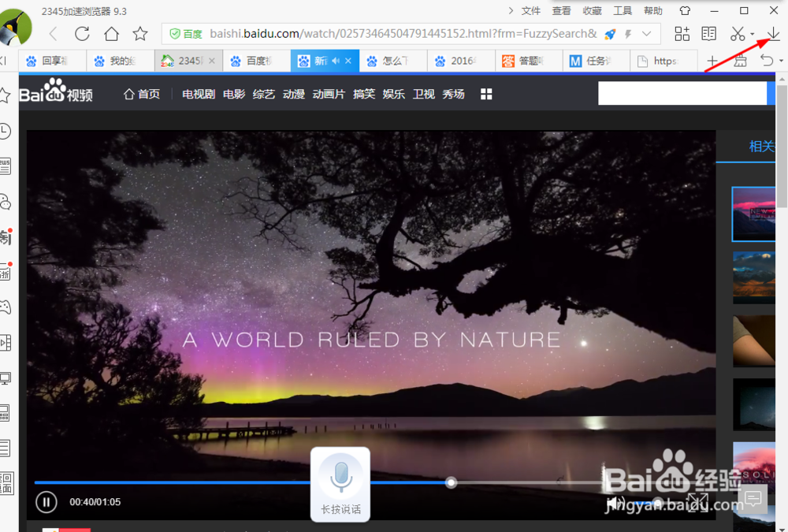Image resolution: width=788 pixels, height=532 pixels.
Task: Open the 电影 category
Action: pos(234,94)
